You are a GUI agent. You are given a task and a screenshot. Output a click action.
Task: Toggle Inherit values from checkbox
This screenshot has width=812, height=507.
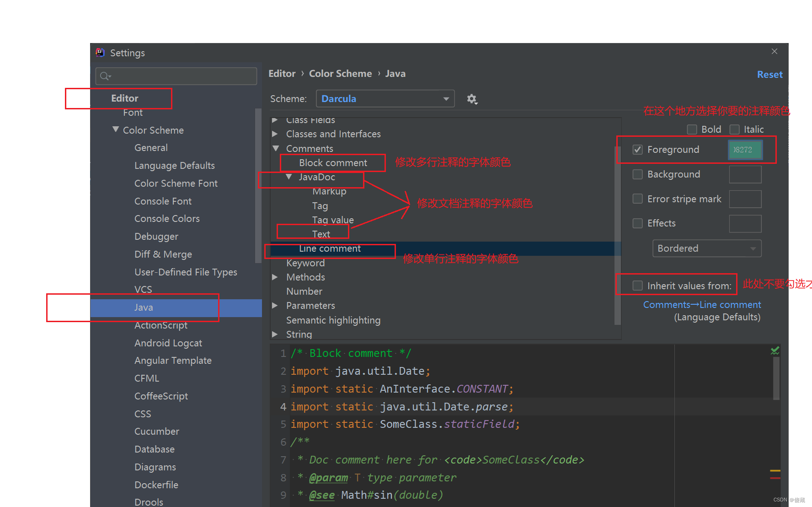[637, 286]
